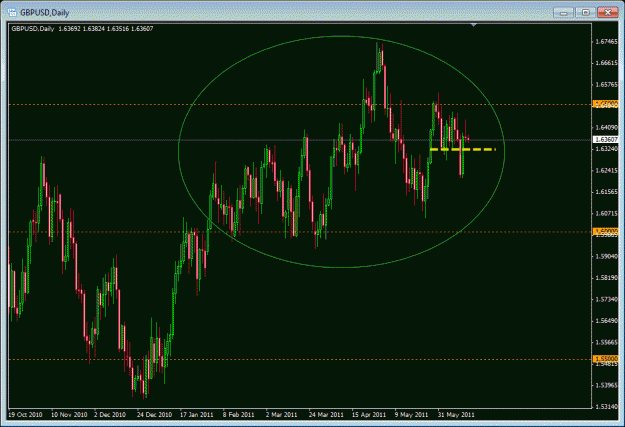Click the 1.58190 price scale value
Image resolution: width=625 pixels, height=427 pixels.
point(606,277)
